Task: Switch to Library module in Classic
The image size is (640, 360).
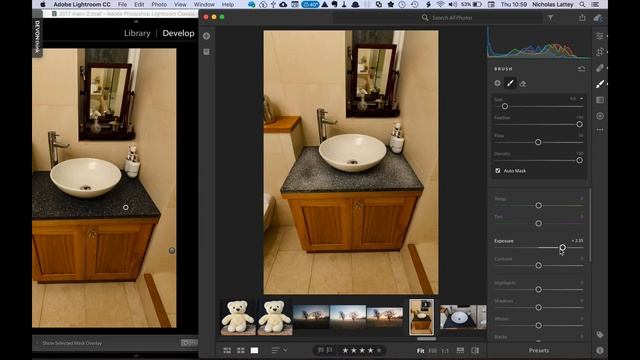Action: coord(137,33)
